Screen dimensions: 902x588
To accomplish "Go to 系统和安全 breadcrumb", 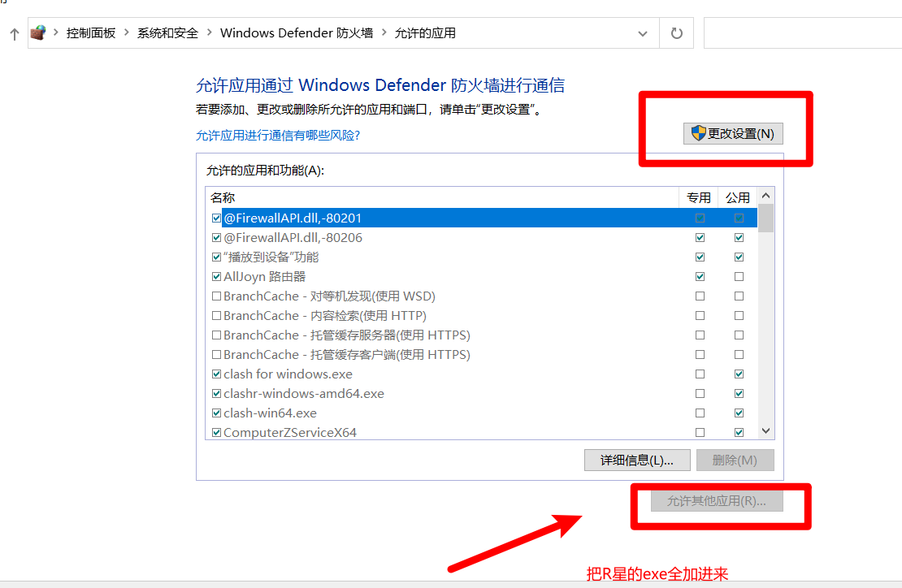I will click(x=167, y=33).
